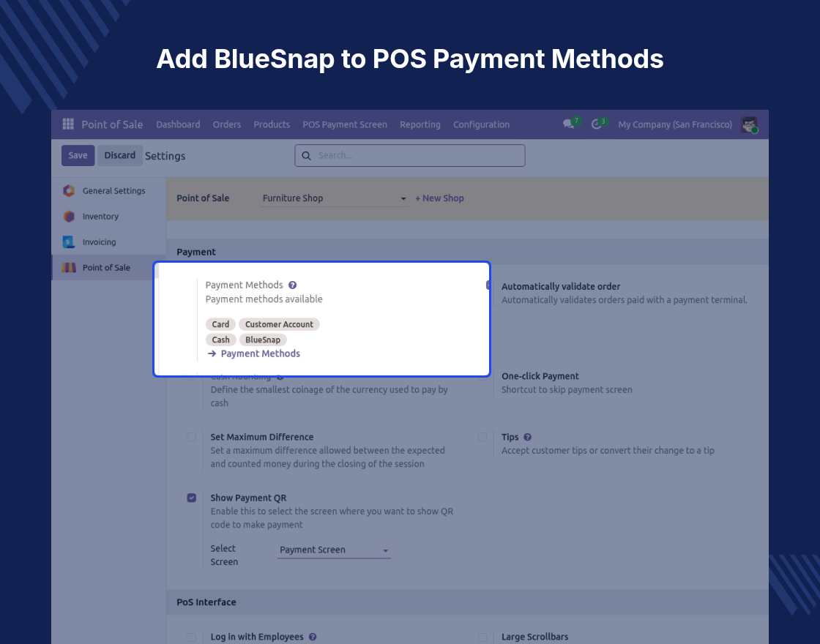Click the settings Search field
The image size is (820, 644).
pos(410,156)
